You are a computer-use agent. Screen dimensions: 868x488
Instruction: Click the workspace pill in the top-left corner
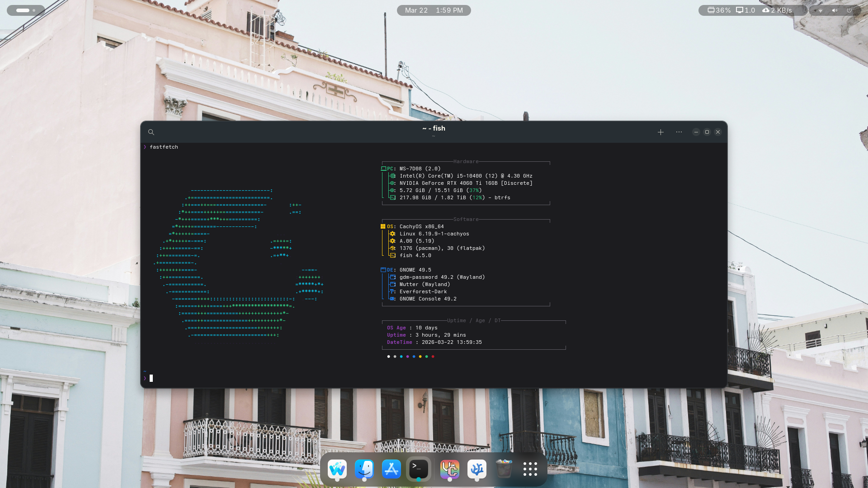(25, 10)
